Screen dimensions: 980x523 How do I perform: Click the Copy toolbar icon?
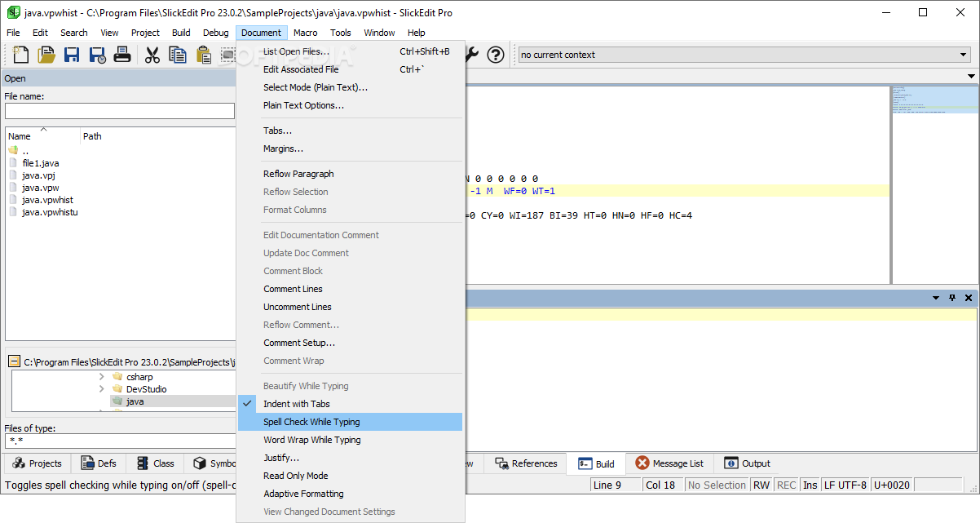178,55
